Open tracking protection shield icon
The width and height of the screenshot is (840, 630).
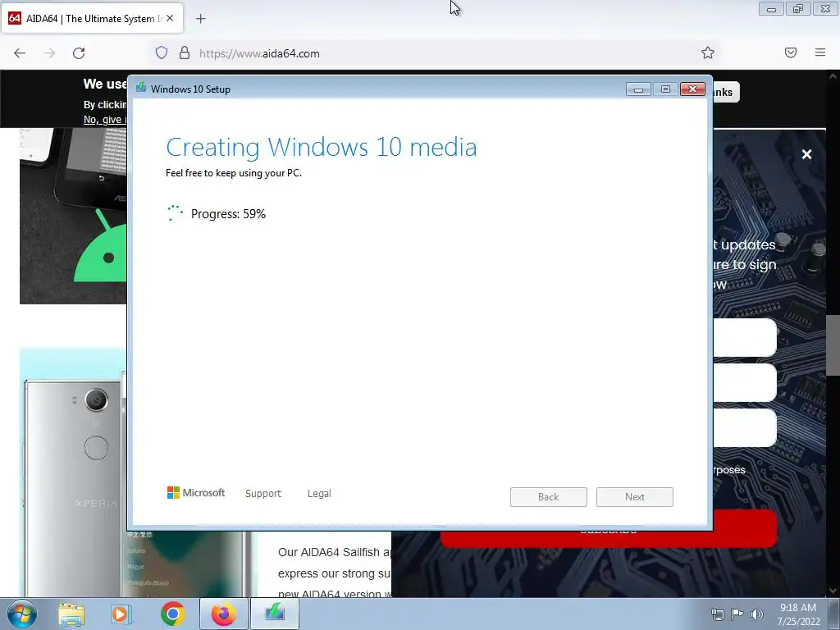(x=162, y=53)
